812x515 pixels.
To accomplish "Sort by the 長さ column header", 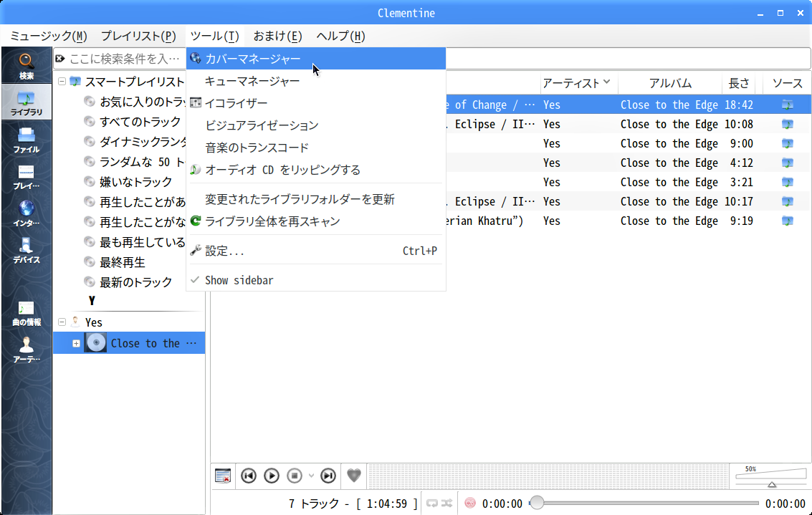I will [738, 83].
